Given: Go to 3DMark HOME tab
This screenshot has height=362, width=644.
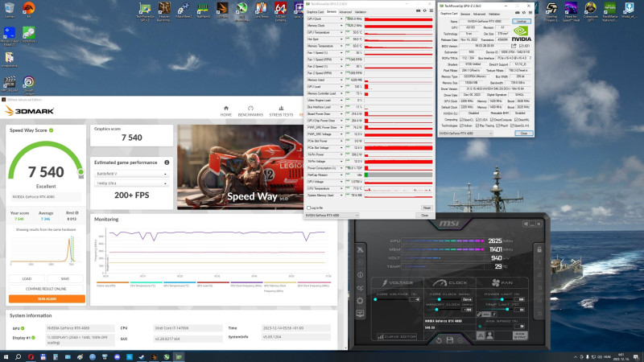Looking at the screenshot, I should tap(226, 111).
